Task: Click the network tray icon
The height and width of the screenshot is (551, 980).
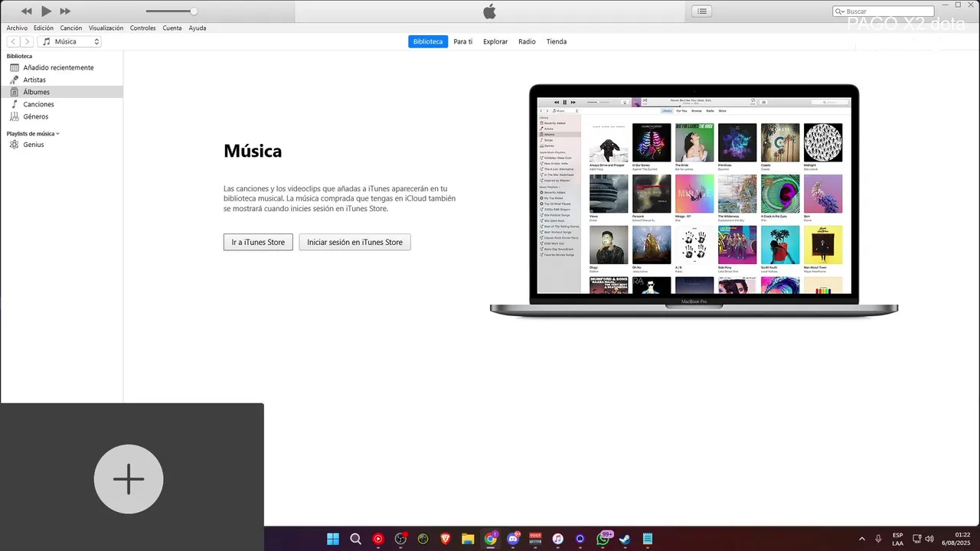Action: [x=916, y=539]
